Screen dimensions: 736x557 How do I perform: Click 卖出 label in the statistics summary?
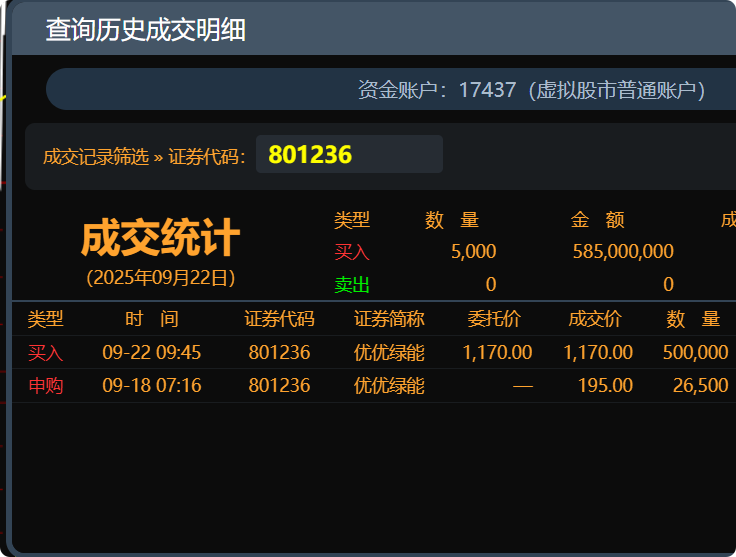[x=352, y=285]
